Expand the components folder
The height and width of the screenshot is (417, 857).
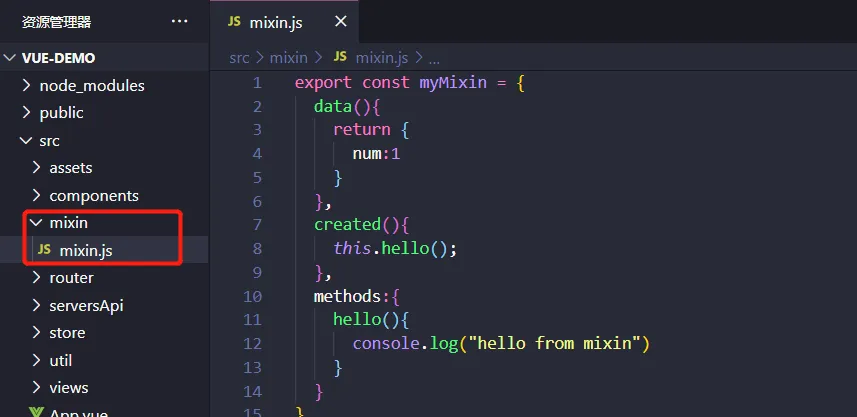coord(37,195)
